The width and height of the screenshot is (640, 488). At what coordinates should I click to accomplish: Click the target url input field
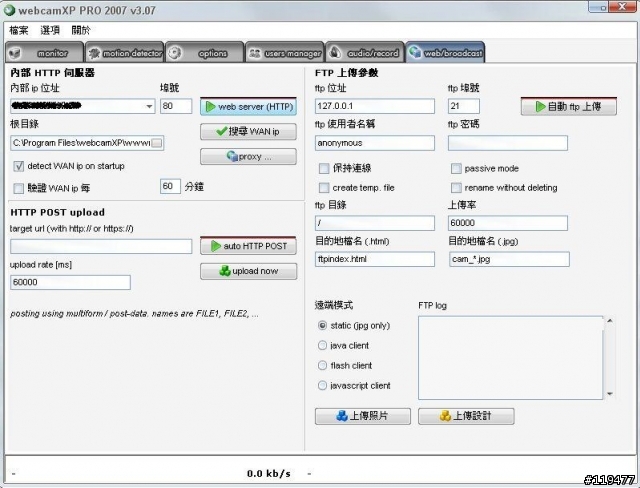[101, 246]
